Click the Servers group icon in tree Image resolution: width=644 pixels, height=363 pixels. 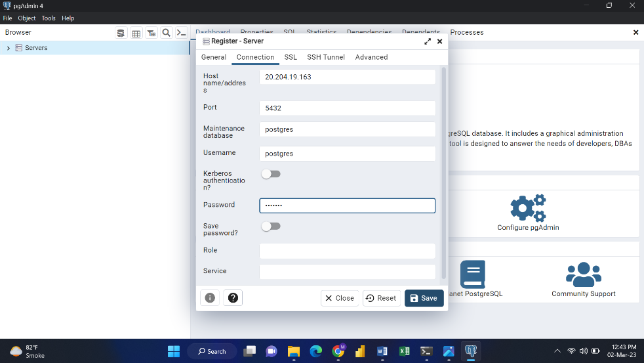(x=19, y=48)
